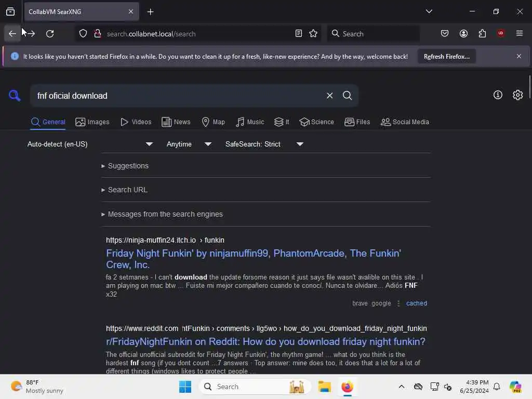Open Firefox tab overview icon
Screen dimensions: 532x399
10,11
